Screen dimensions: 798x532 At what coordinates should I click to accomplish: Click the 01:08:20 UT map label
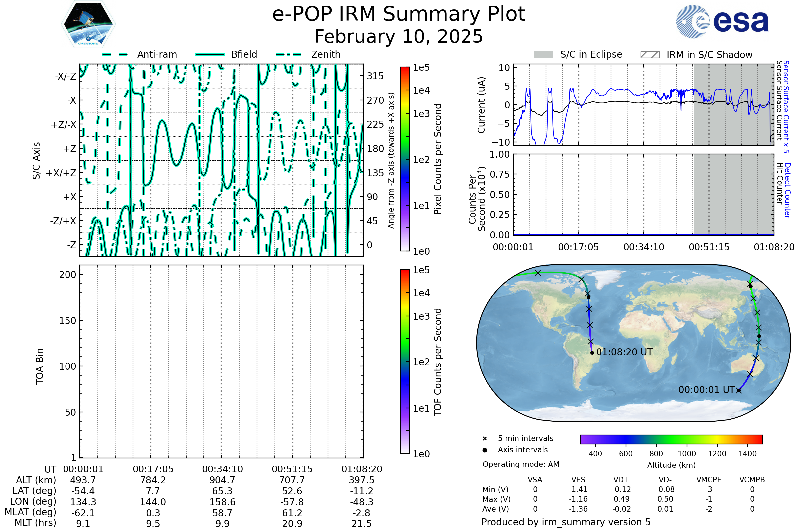[x=624, y=352]
